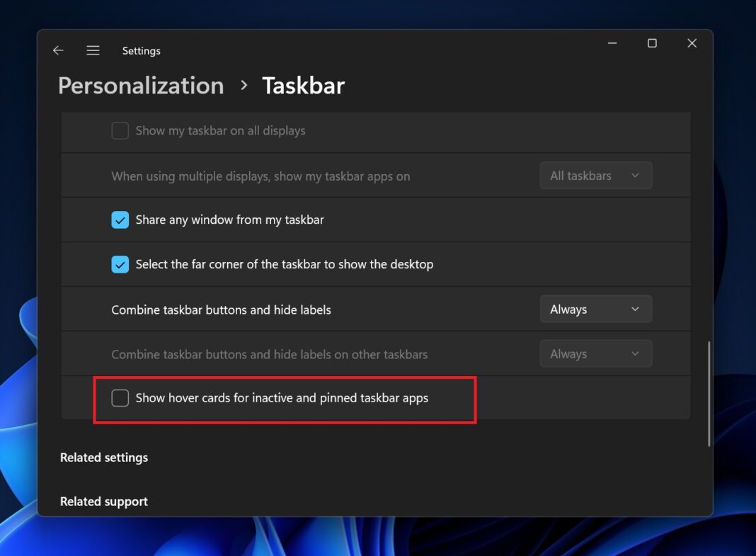Click the Combine taskbar buttons and hide labels row
756x556 pixels.
(x=221, y=309)
